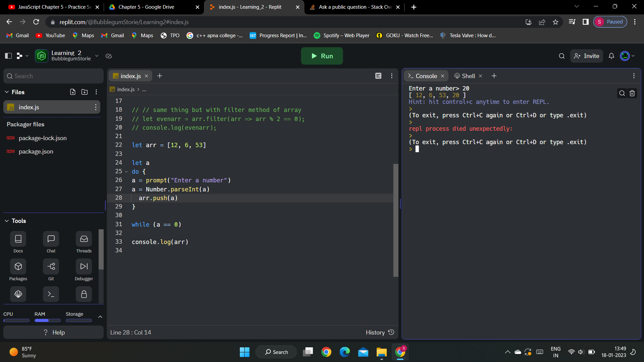This screenshot has width=644, height=362.
Task: Open the Packages tool
Action: tap(18, 270)
